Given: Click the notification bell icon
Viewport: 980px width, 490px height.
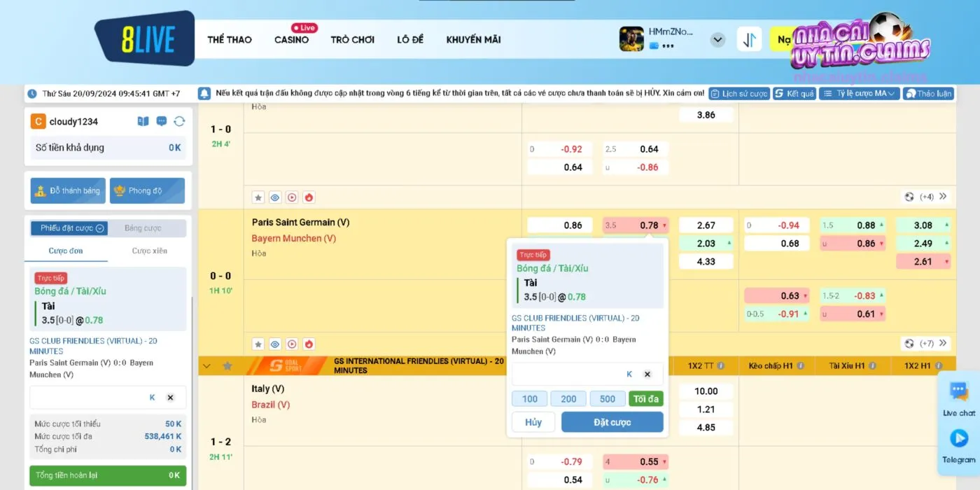Looking at the screenshot, I should [204, 93].
